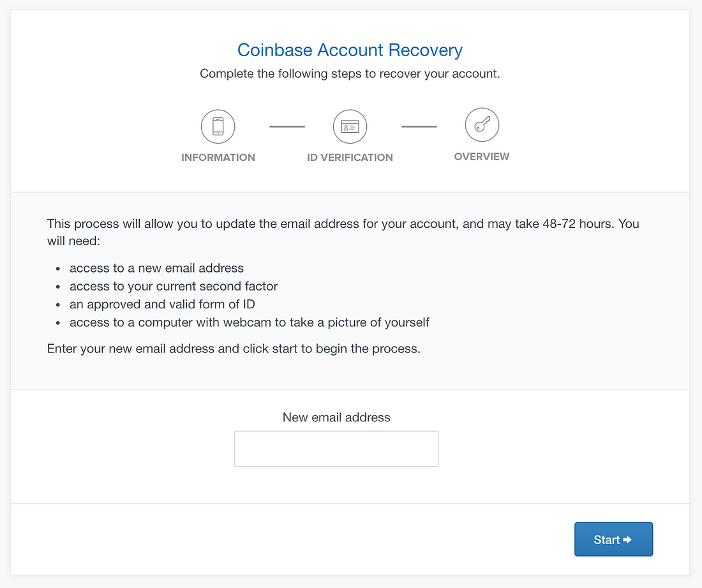Click 'access to your current second factor' bullet
The image size is (702, 588).
click(x=174, y=286)
